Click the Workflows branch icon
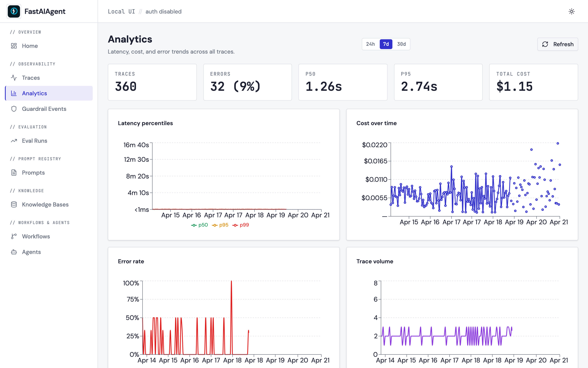 [14, 236]
